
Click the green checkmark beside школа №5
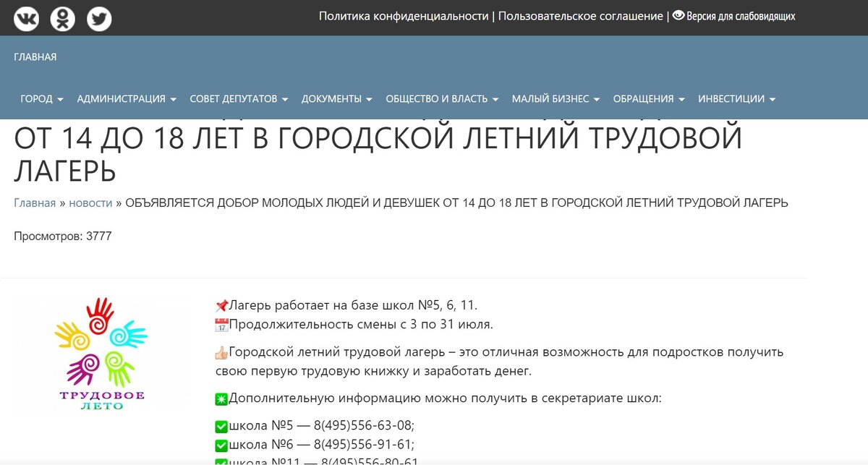pyautogui.click(x=222, y=426)
